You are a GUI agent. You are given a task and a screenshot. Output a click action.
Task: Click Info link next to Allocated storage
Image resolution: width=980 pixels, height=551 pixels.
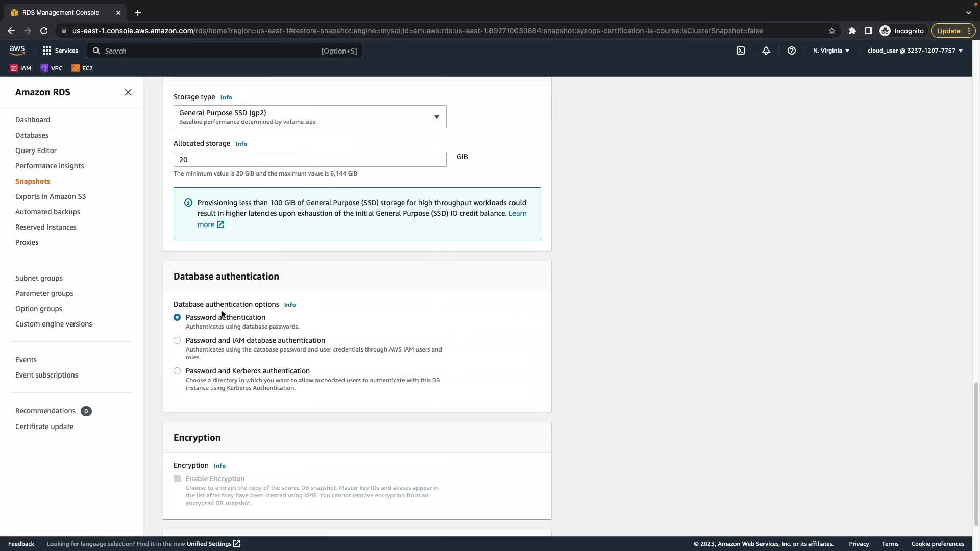click(241, 144)
